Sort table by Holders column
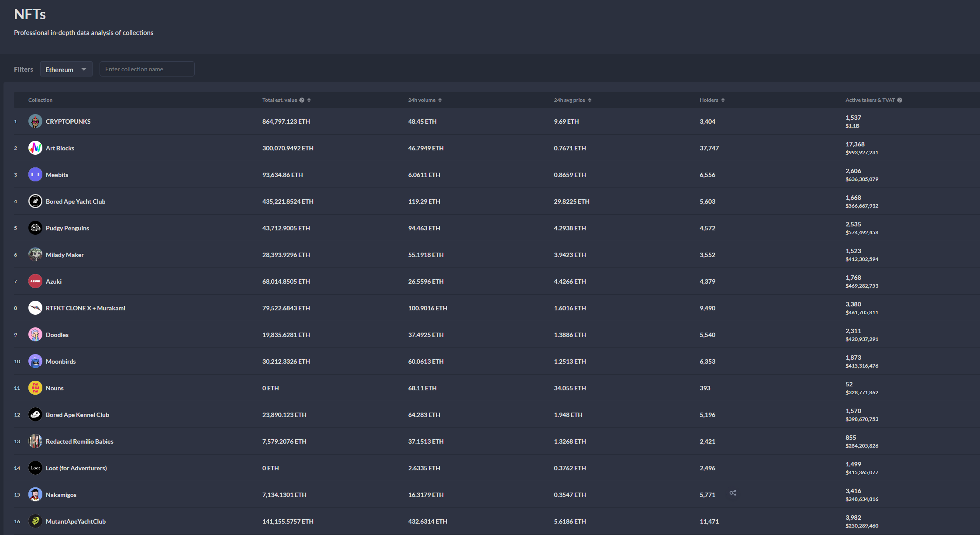The height and width of the screenshot is (535, 980). pos(723,100)
